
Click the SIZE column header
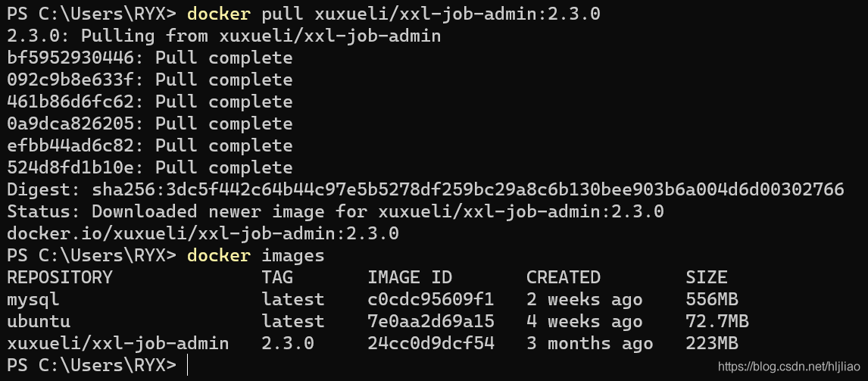click(x=706, y=277)
